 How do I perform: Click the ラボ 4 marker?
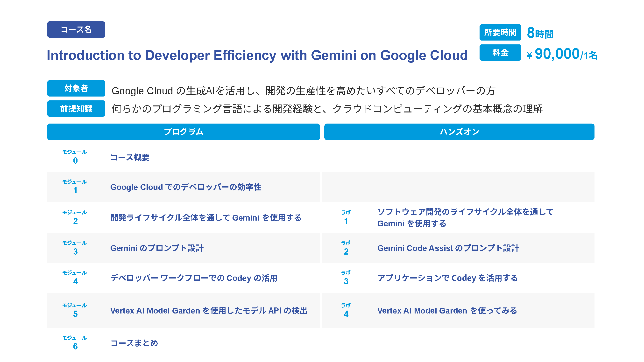(346, 310)
